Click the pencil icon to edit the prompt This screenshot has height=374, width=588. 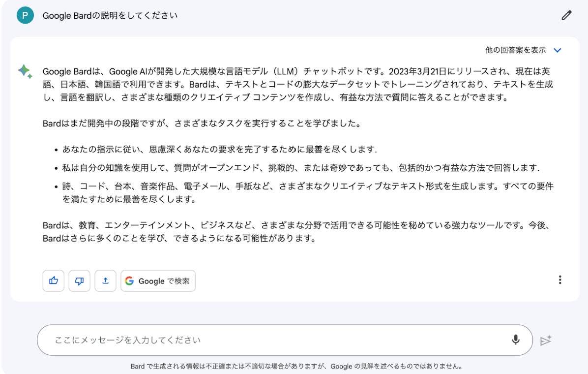click(566, 16)
